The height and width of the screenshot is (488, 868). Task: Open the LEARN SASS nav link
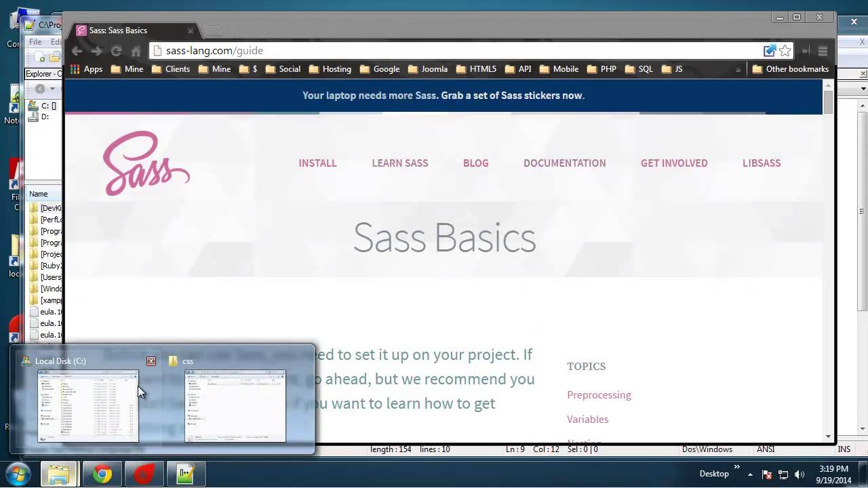coord(400,163)
